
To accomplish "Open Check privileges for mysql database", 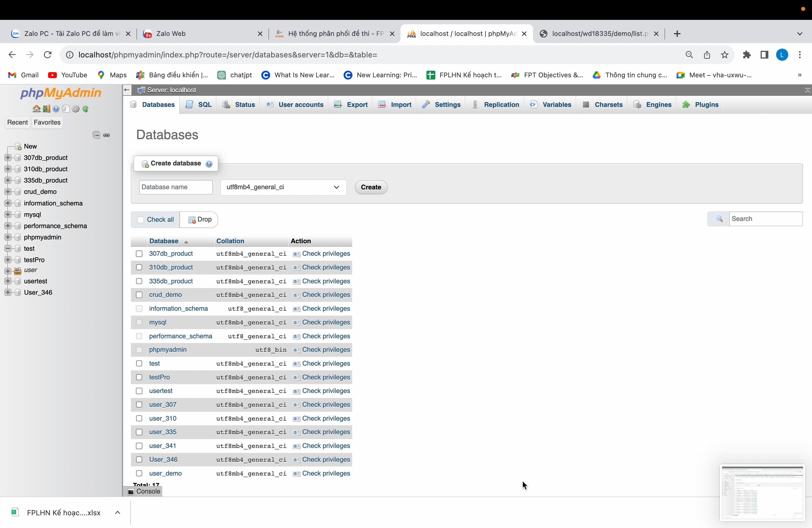I will (x=326, y=322).
